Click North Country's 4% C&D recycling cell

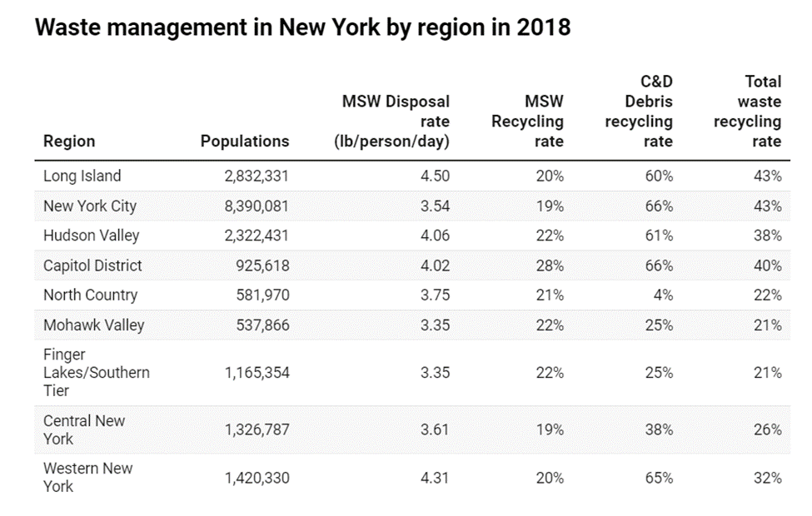coord(664,295)
